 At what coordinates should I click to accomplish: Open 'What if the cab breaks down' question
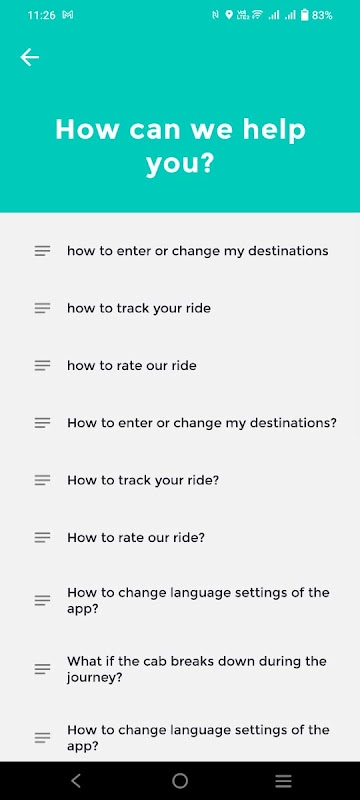point(180,669)
